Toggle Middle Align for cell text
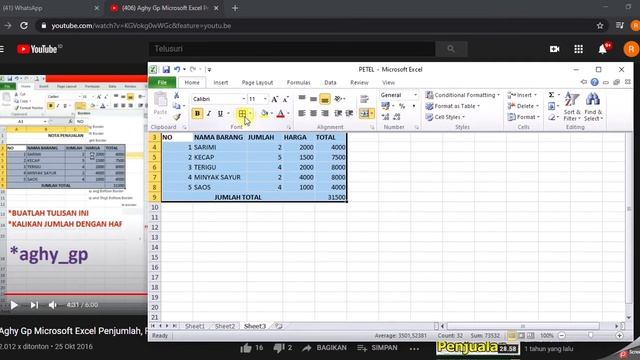640x360 pixels. tap(313, 98)
